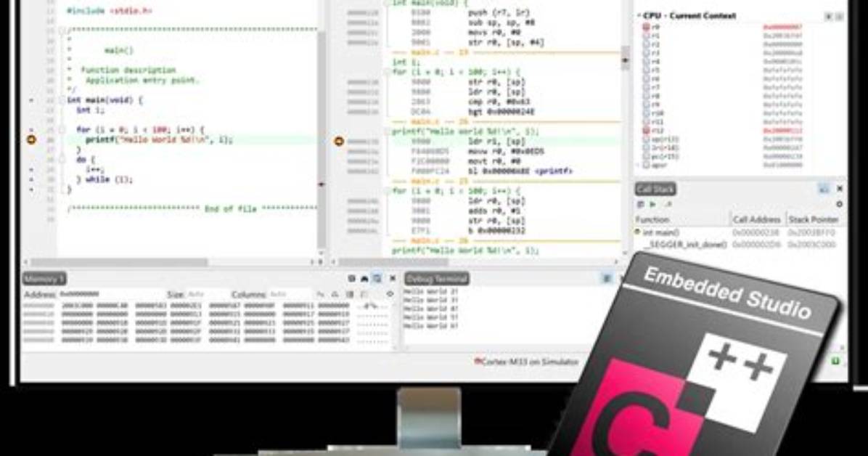
Task: Click the Memory Address input field
Action: click(111, 294)
